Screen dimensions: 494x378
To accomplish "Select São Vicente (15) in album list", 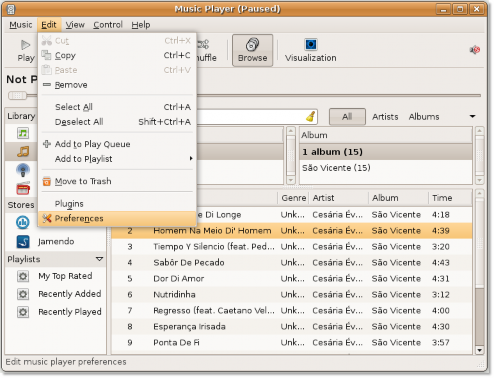I will coord(386,168).
